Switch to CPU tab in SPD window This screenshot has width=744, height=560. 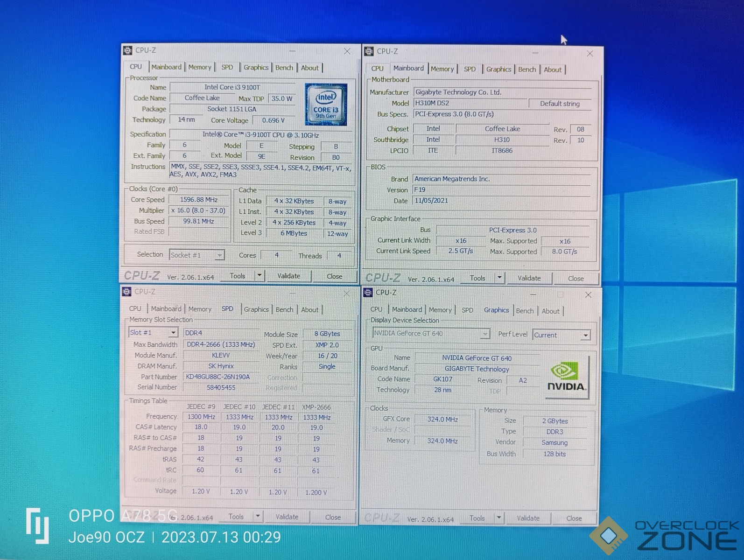pyautogui.click(x=135, y=309)
